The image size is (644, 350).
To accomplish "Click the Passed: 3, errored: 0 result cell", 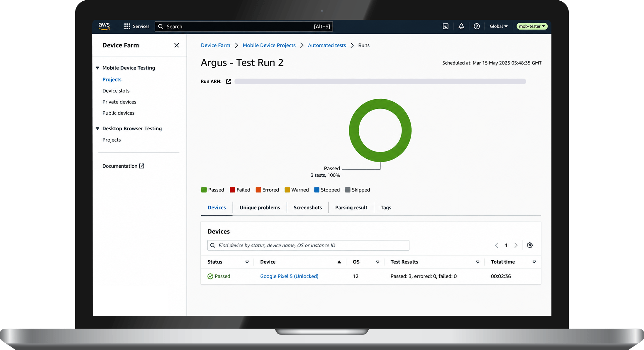I will [424, 276].
